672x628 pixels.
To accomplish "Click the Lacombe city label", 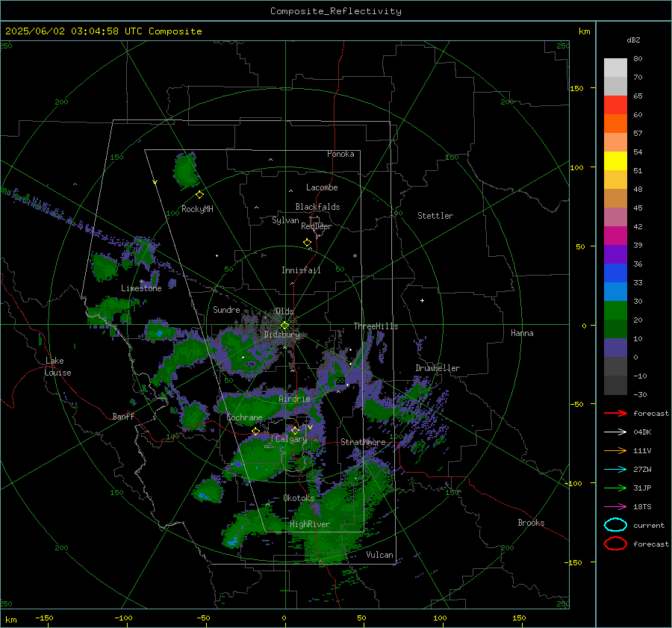I will pos(322,187).
